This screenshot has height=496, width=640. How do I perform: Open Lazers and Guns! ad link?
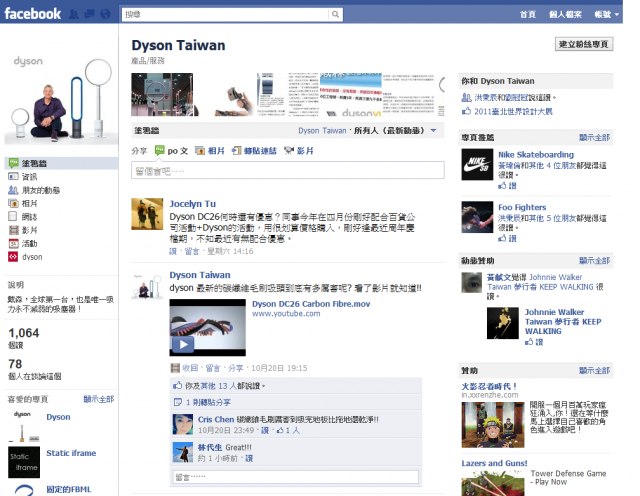click(x=494, y=463)
